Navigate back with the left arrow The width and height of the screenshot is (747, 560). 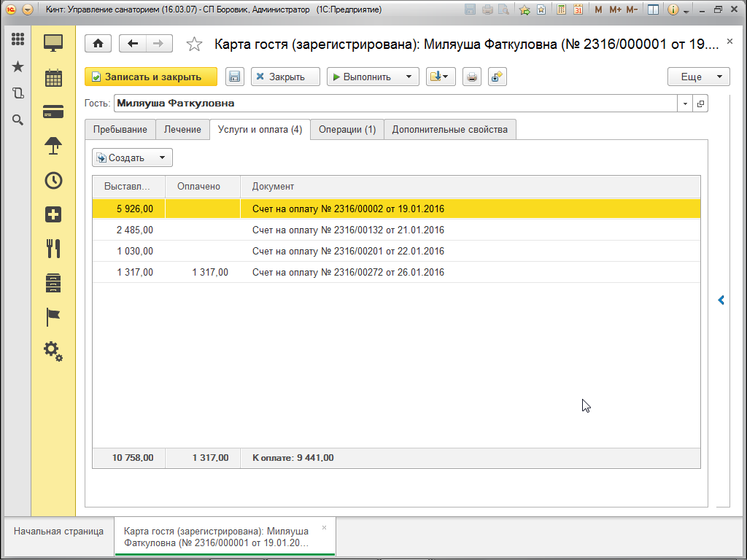click(133, 44)
